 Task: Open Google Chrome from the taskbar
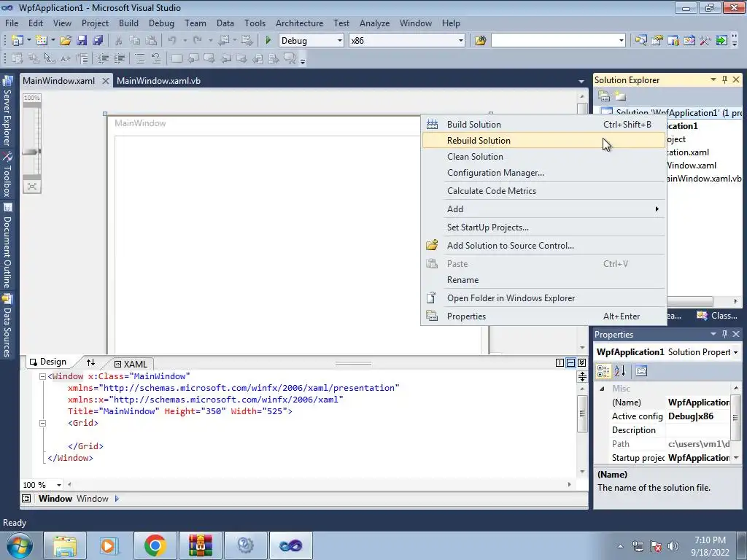pyautogui.click(x=155, y=545)
